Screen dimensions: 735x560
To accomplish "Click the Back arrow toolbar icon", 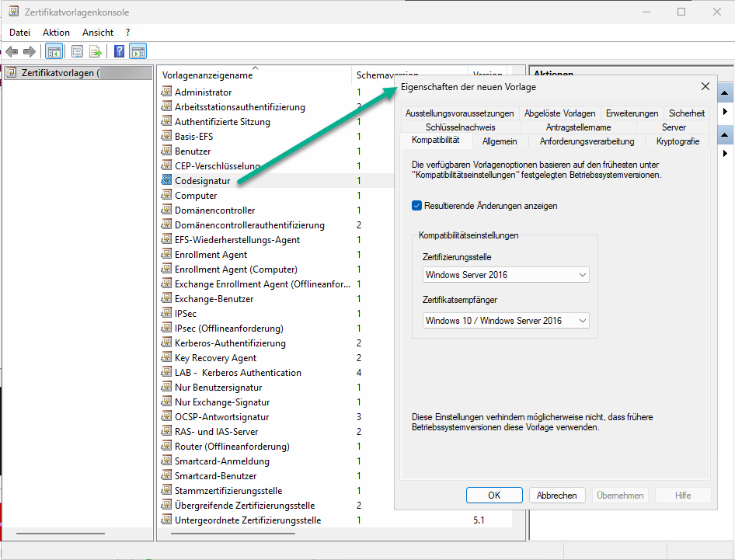I will coord(12,52).
